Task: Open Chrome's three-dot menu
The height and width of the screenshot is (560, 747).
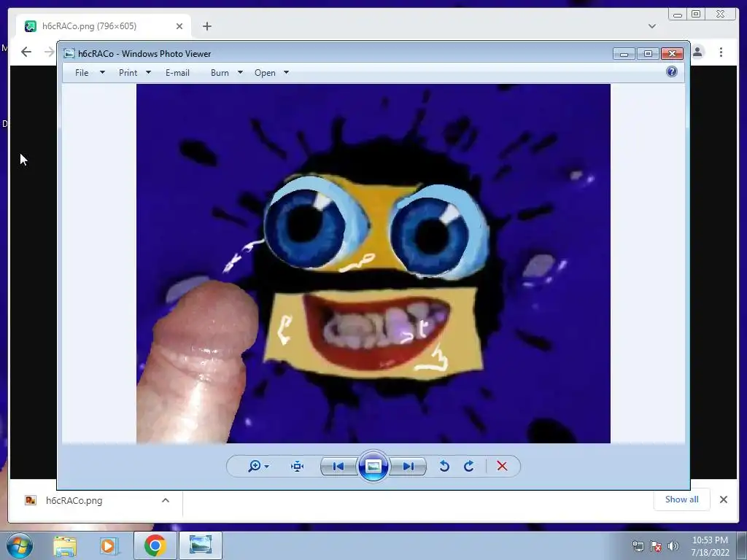Action: pyautogui.click(x=721, y=52)
